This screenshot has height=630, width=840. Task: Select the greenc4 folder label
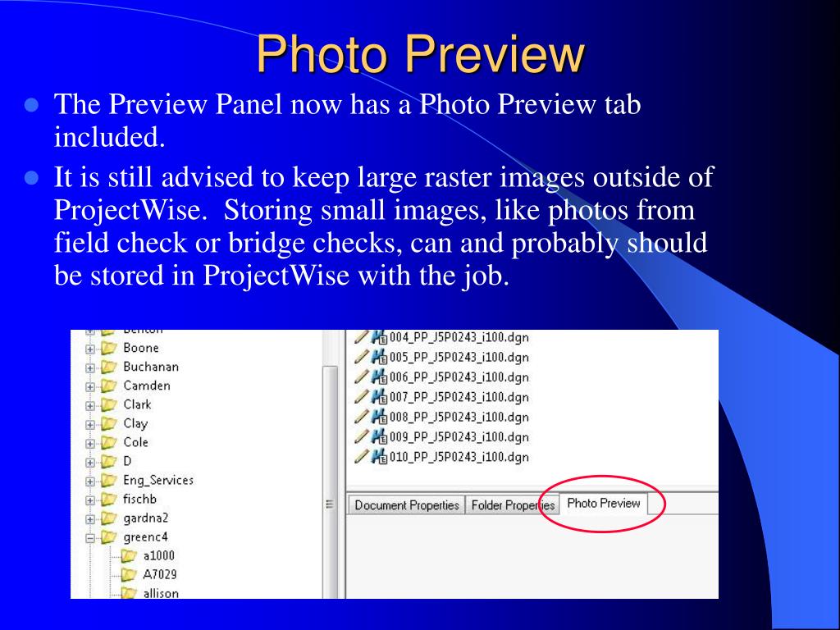[x=145, y=536]
